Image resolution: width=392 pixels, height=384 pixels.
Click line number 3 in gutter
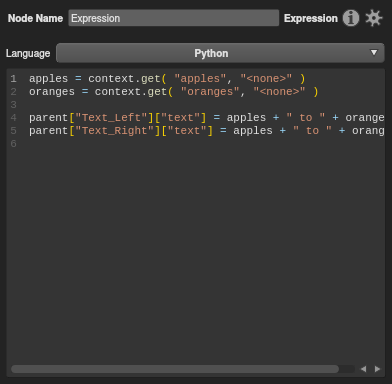(x=13, y=105)
